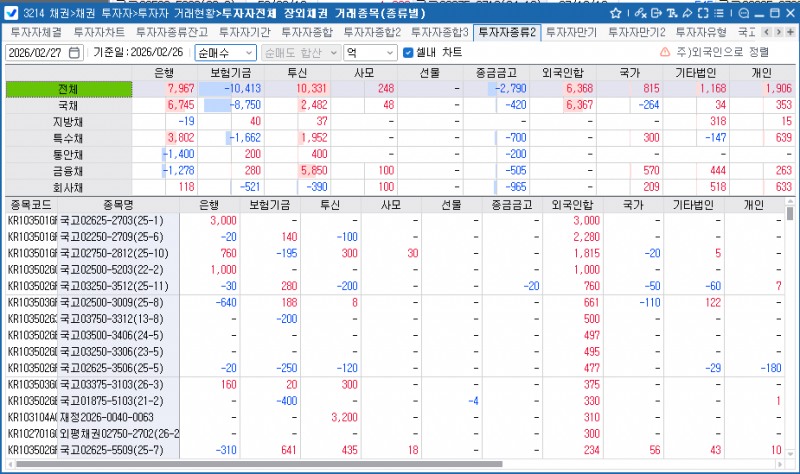Image resolution: width=800 pixels, height=474 pixels.
Task: Click the 은행 column header in upper table
Action: (164, 72)
